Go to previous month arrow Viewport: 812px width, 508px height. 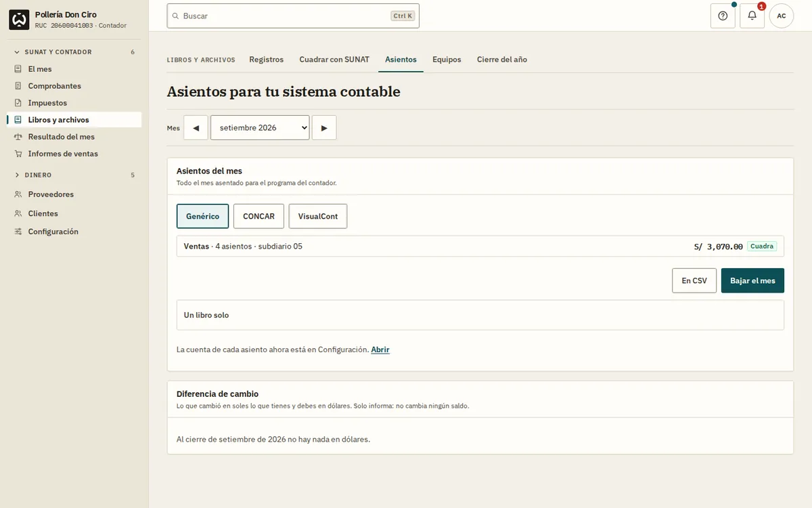tap(196, 127)
